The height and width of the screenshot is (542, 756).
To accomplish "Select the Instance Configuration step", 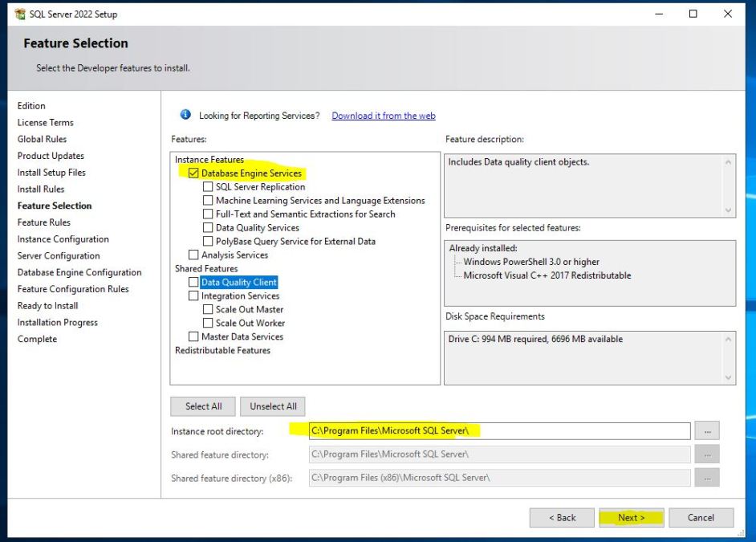I will 63,238.
